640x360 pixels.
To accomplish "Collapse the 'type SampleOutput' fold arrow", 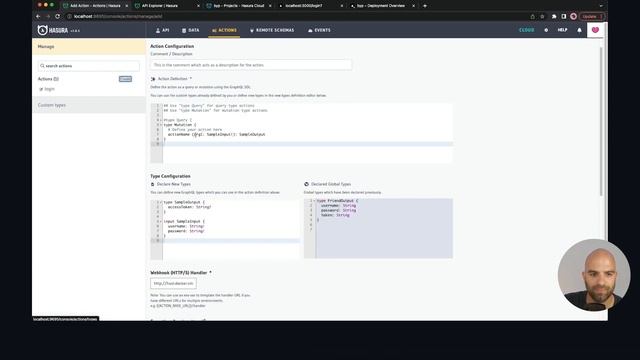I will (x=161, y=202).
